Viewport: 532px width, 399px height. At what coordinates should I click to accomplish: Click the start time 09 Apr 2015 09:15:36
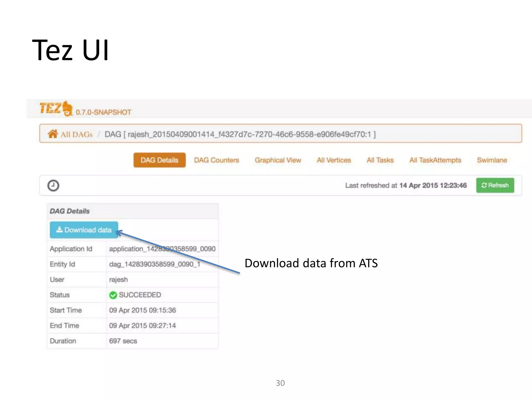143,310
